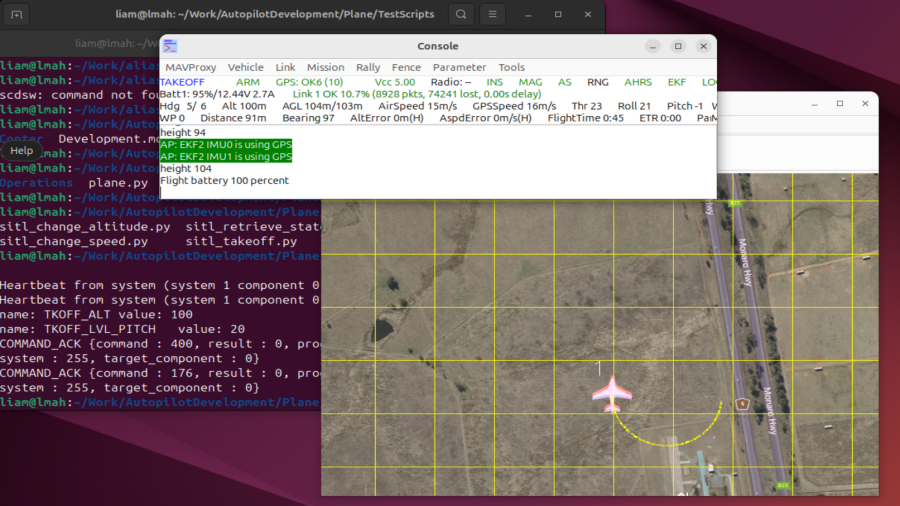Click the AGL 104m/103m readout
The height and width of the screenshot is (506, 900).
(322, 106)
